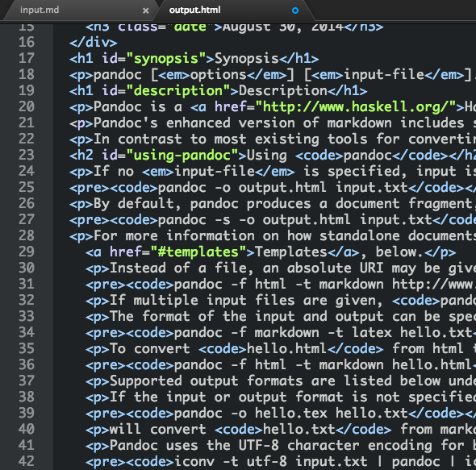Click 'Instead of a file' on line 30
This screenshot has width=476, height=470.
click(178, 268)
